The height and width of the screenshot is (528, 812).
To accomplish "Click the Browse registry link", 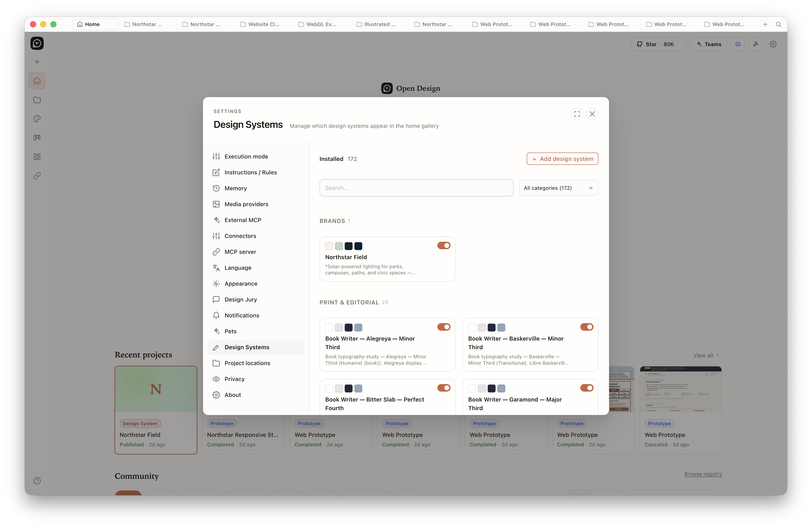I will tap(703, 474).
